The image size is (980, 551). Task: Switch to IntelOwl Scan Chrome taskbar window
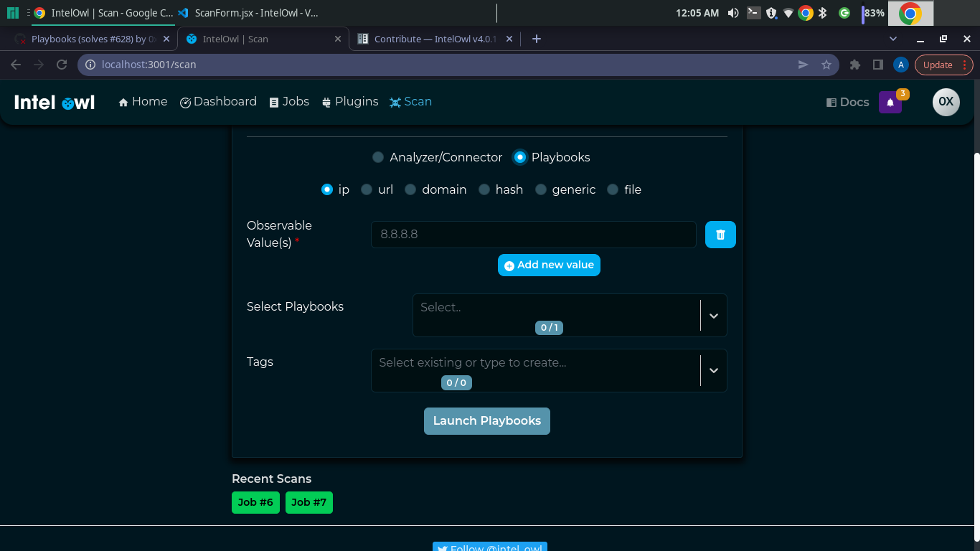[103, 13]
